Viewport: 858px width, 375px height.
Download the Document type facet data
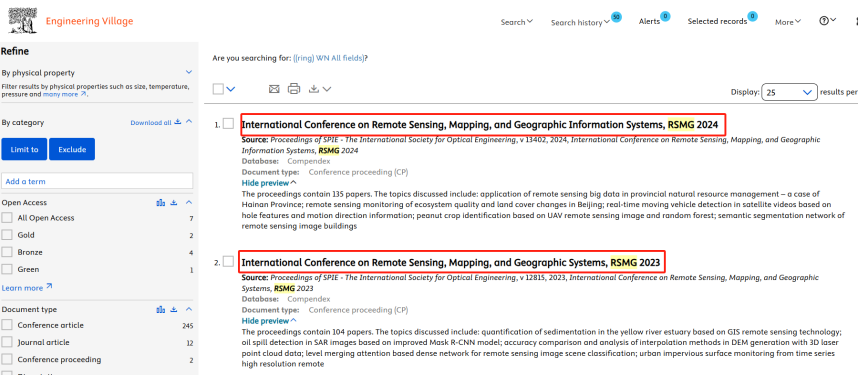(174, 309)
